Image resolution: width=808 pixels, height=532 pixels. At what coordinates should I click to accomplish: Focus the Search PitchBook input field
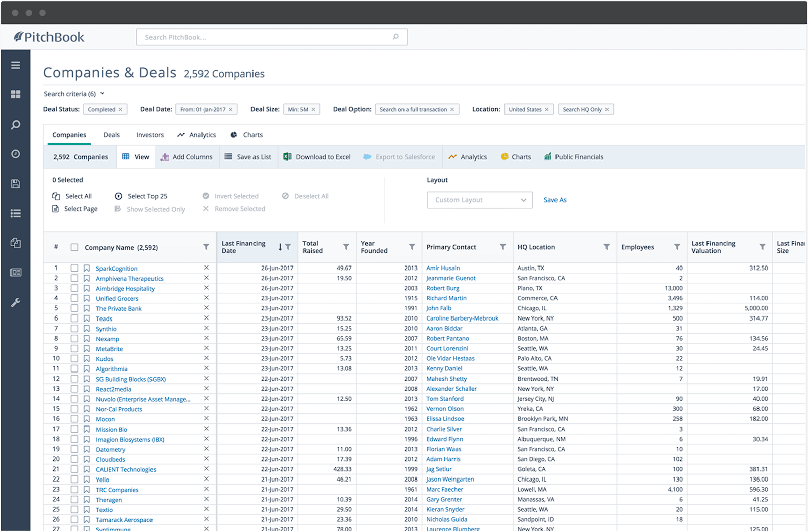point(272,37)
